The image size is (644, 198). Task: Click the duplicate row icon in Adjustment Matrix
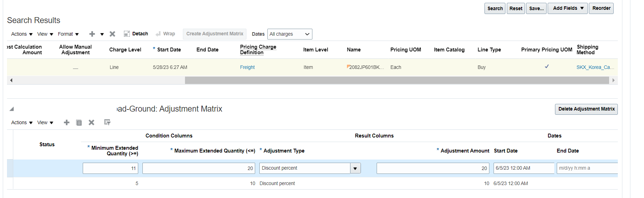coord(79,122)
